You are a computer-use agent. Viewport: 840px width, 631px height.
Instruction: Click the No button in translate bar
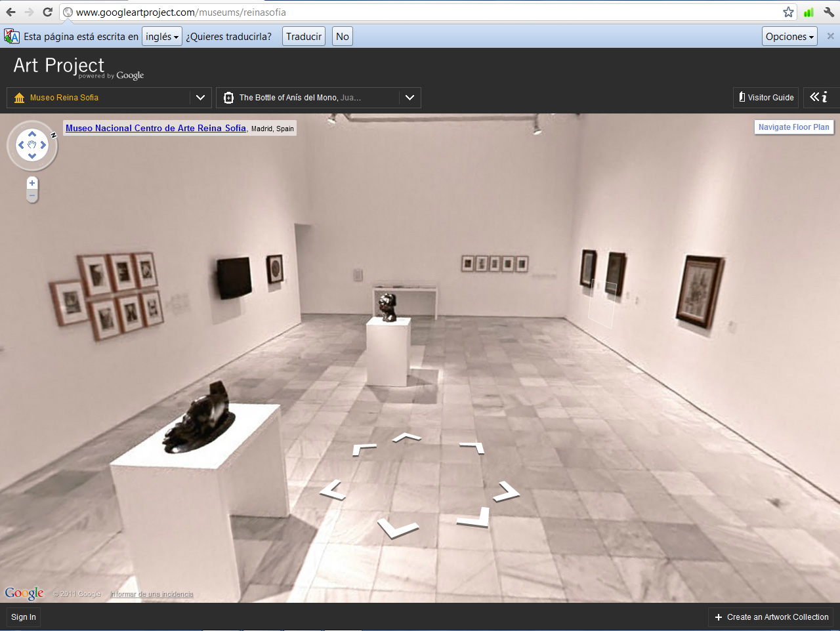click(343, 36)
